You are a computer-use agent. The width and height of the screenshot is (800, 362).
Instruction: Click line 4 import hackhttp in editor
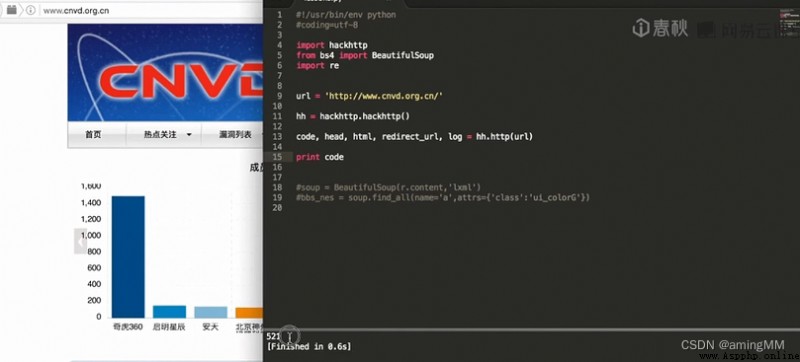[332, 45]
